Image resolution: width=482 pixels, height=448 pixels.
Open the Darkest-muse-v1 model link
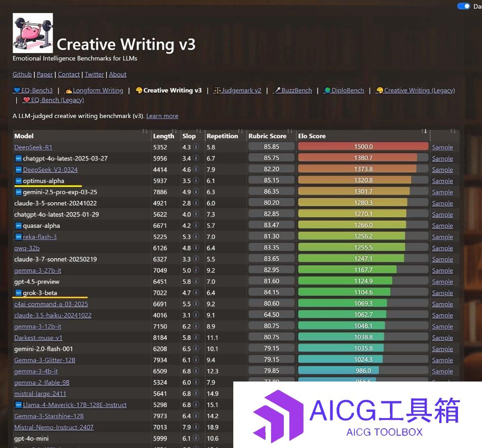coord(38,337)
